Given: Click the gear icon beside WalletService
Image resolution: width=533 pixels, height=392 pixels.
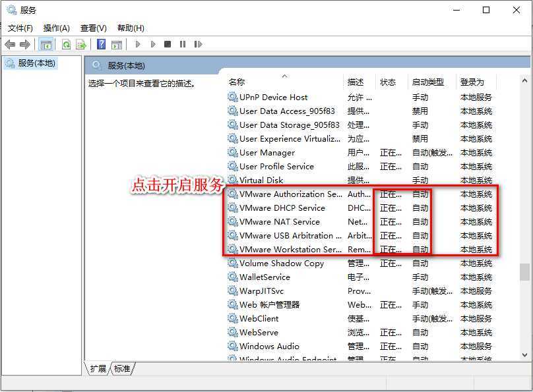Looking at the screenshot, I should coord(232,277).
